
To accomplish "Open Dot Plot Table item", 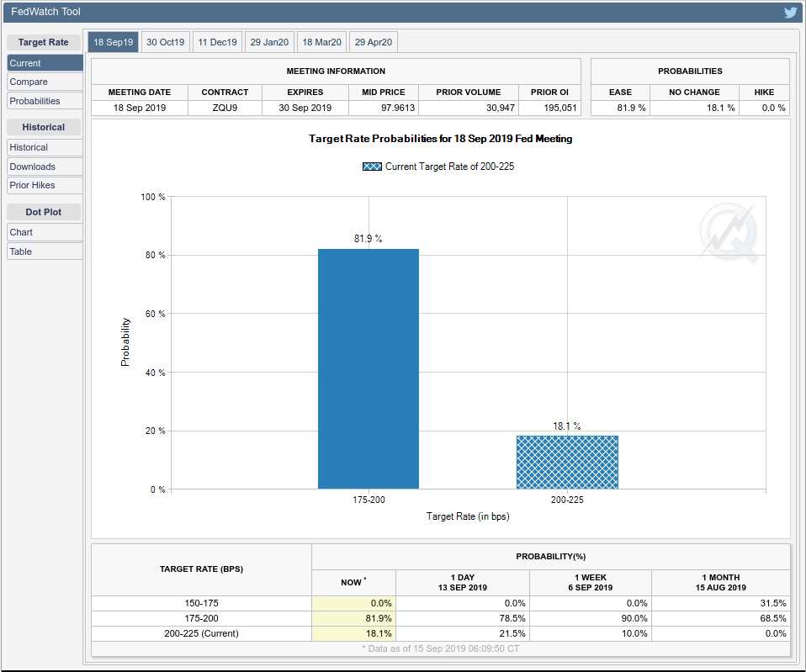I will (45, 251).
